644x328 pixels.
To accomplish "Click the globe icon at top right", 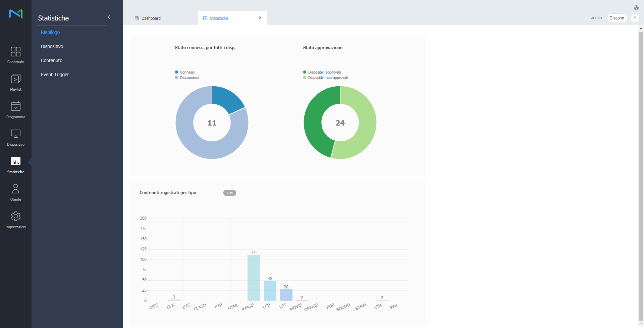I will tap(636, 8).
